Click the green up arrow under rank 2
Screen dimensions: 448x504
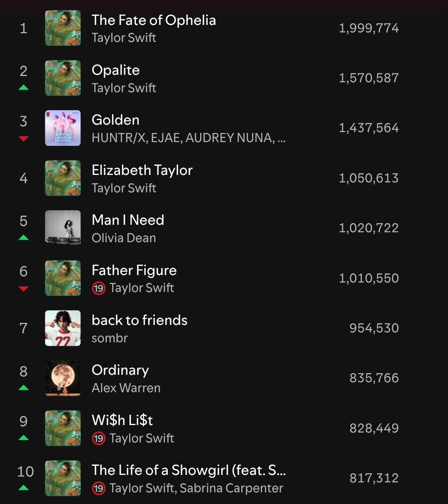tap(24, 87)
